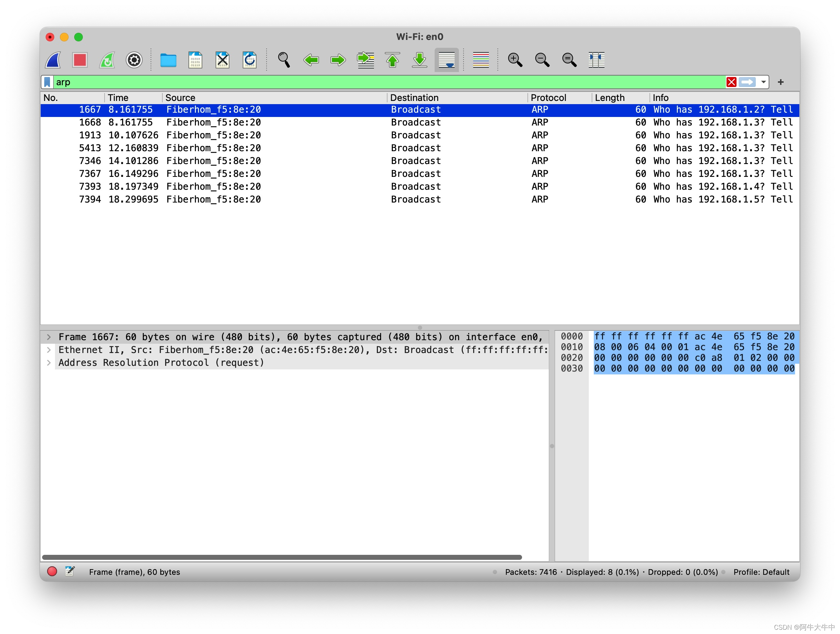Click the green zoom window button

tap(78, 37)
